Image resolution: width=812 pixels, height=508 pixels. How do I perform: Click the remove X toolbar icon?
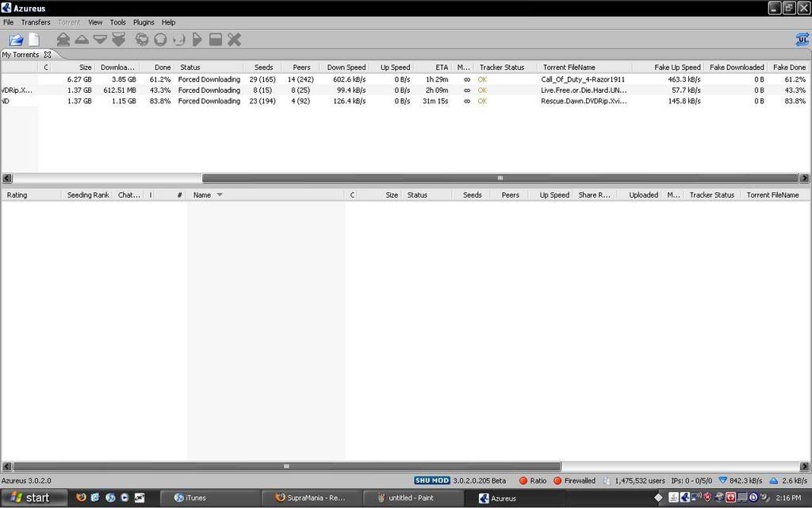234,40
